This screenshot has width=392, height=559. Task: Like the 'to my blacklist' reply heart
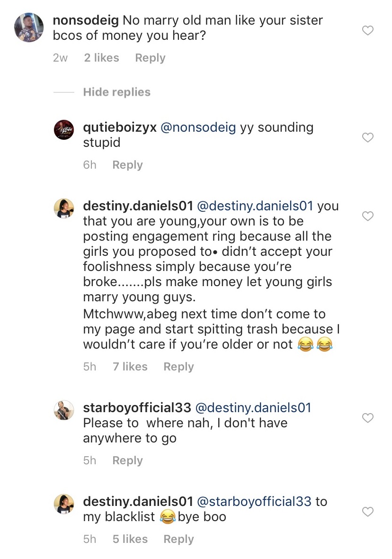[x=367, y=512]
